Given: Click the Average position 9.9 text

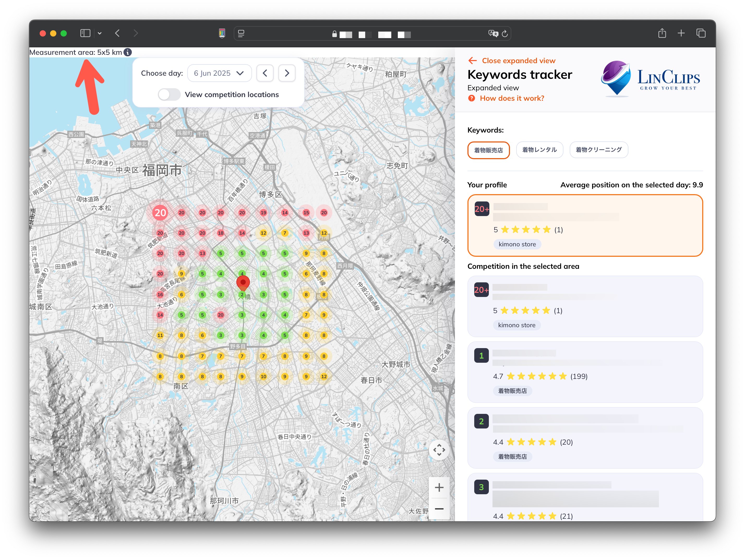Looking at the screenshot, I should coord(632,185).
